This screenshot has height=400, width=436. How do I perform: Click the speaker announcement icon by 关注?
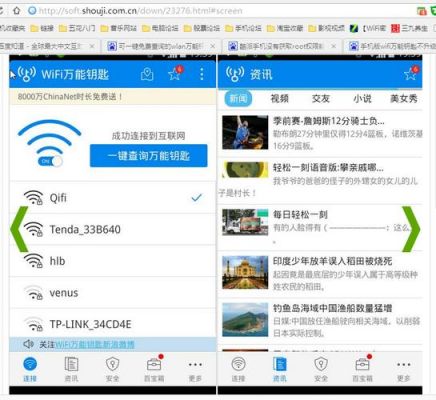point(29,344)
